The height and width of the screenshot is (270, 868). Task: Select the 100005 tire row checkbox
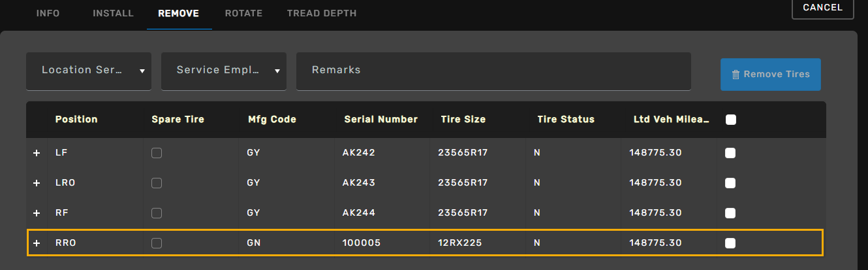pos(730,243)
